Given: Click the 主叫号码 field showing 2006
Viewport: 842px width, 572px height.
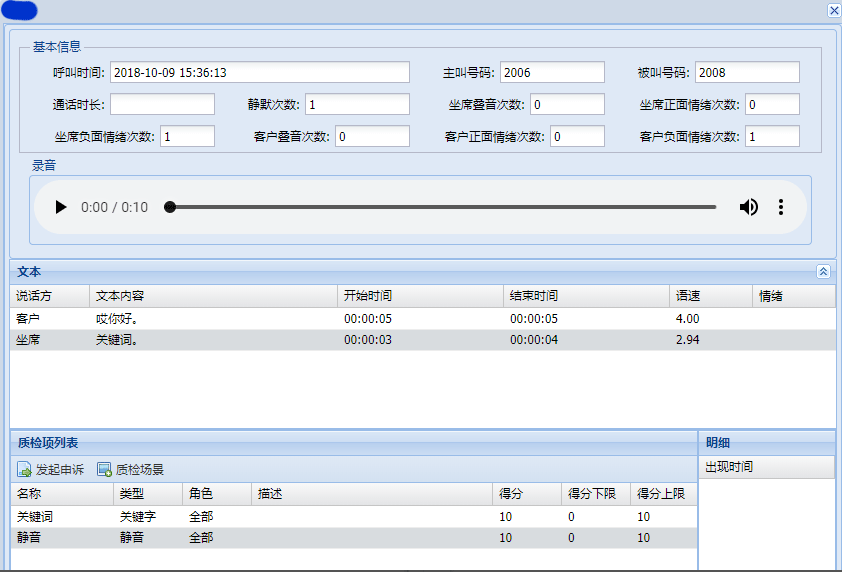Looking at the screenshot, I should (x=552, y=73).
